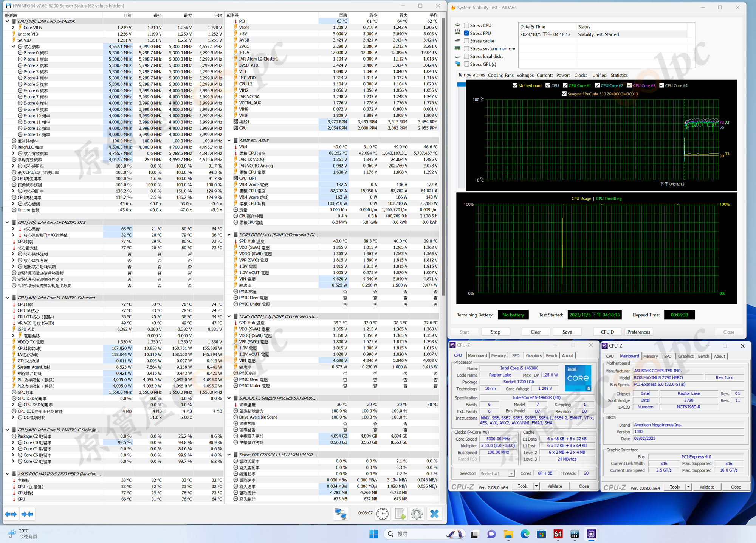
Task: Open HWiNFO sensor settings gear icon
Action: pos(417,514)
